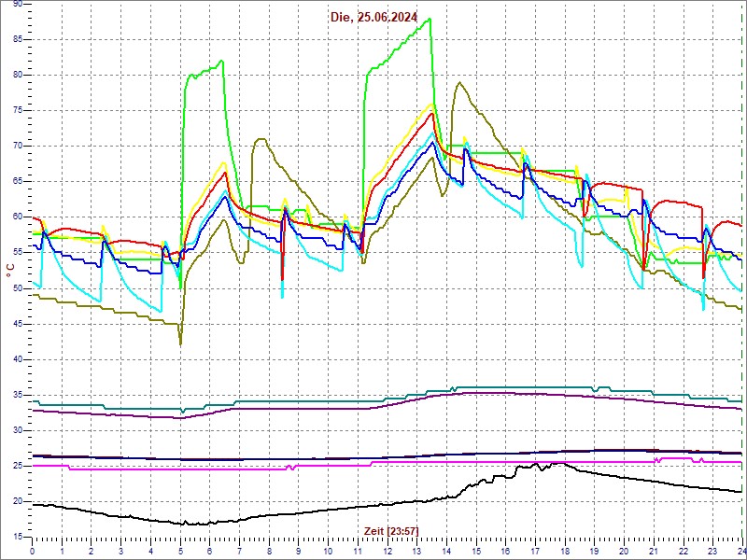Viewport: 747px width, 560px height.
Task: Click hour 23 on the time axis
Action: tap(712, 552)
